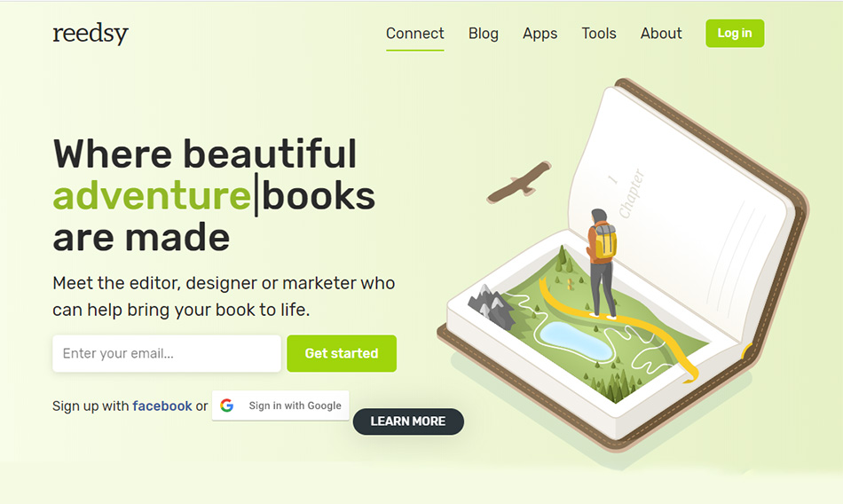Image resolution: width=843 pixels, height=504 pixels.
Task: Click the 'Where beautiful' headline text
Action: (205, 154)
